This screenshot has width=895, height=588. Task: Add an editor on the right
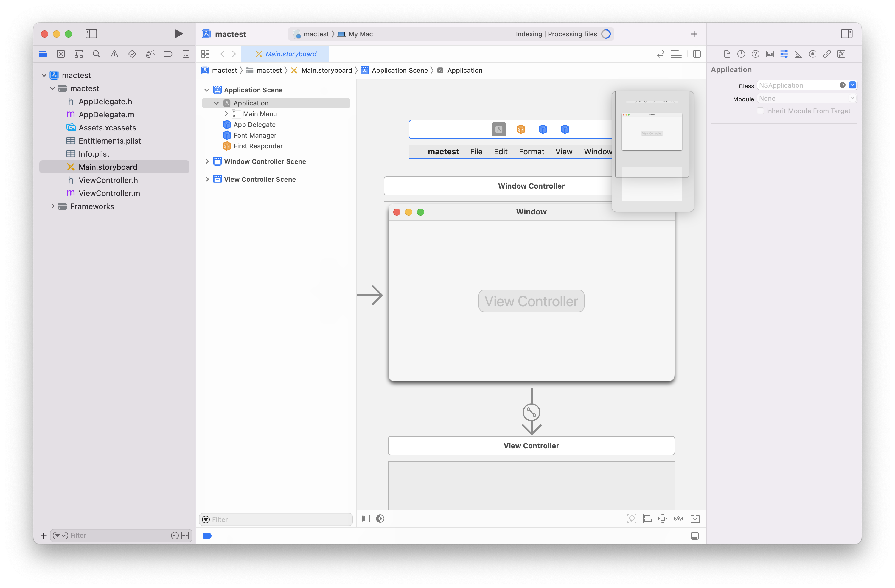[697, 54]
